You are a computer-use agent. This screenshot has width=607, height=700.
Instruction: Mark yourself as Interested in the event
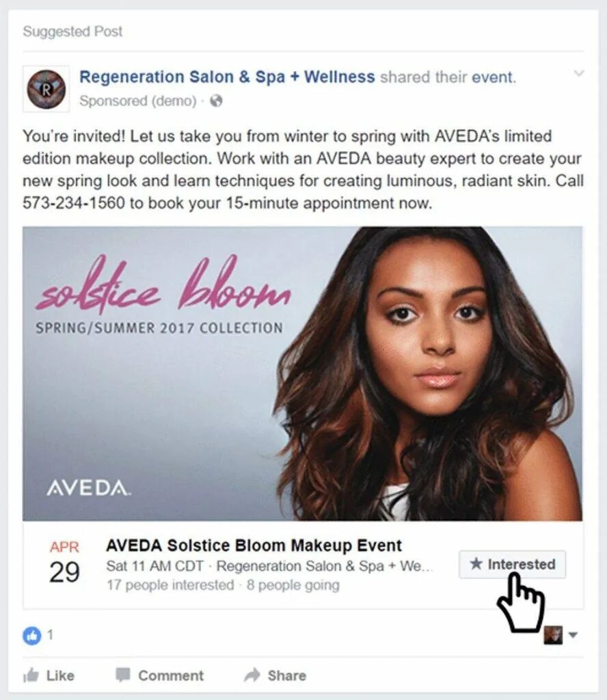[513, 564]
